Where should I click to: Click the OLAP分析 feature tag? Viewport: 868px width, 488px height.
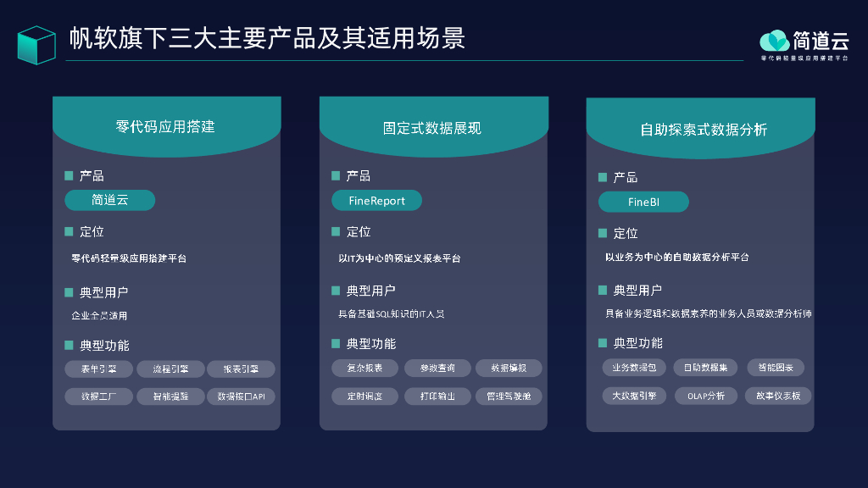pyautogui.click(x=705, y=396)
